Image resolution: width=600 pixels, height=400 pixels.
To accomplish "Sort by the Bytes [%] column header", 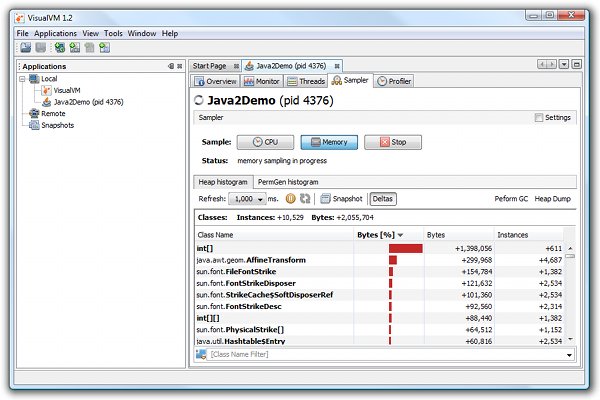I will point(380,234).
